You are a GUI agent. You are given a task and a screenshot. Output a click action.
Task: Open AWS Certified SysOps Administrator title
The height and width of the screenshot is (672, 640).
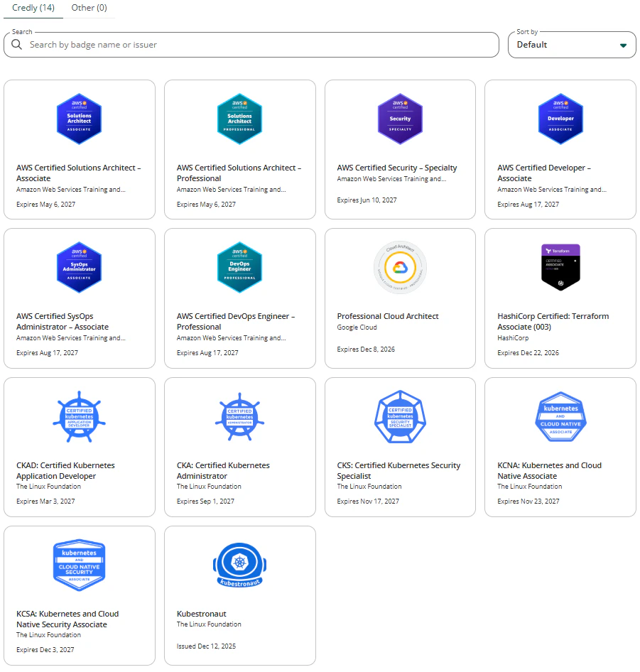63,321
